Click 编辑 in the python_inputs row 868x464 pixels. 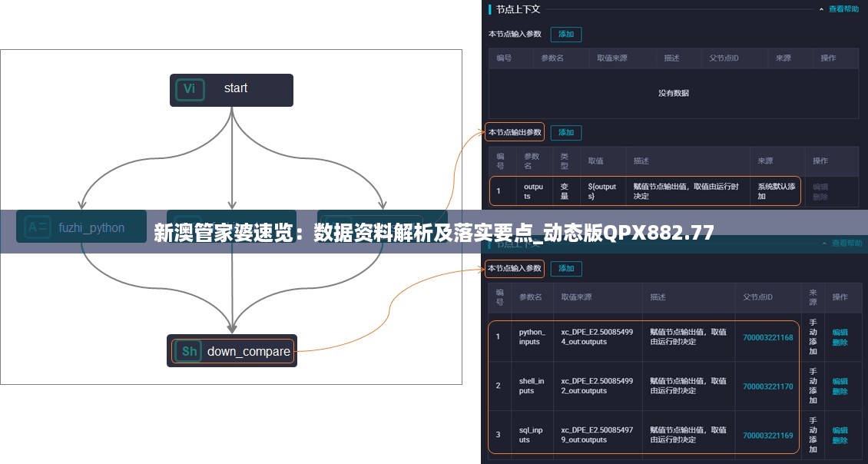(840, 332)
